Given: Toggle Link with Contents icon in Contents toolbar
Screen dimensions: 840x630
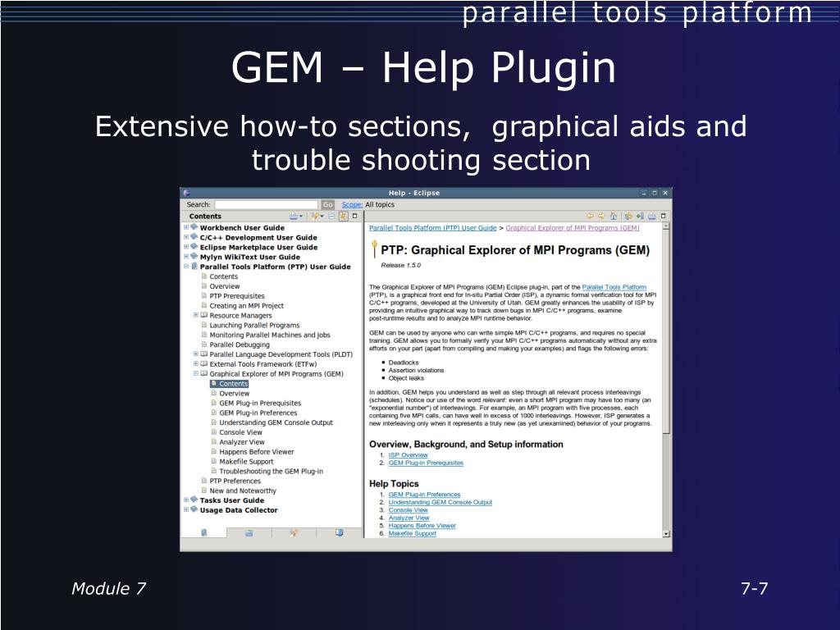Looking at the screenshot, I should click(343, 217).
